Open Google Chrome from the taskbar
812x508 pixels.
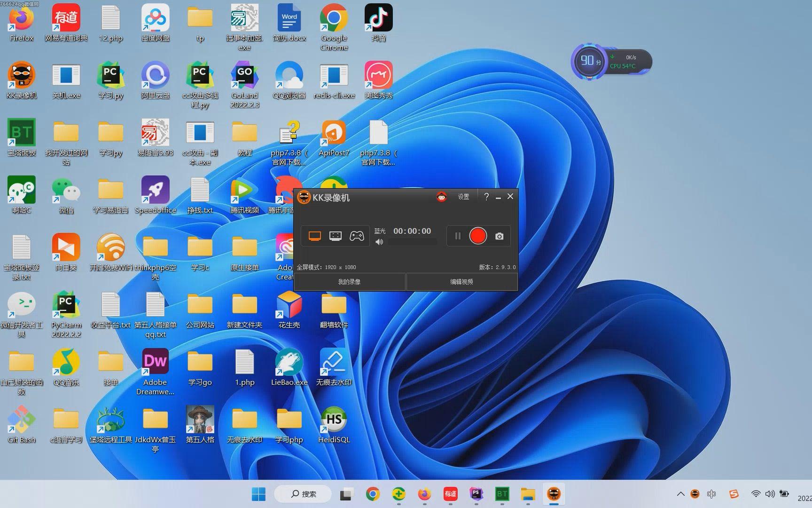pyautogui.click(x=373, y=494)
